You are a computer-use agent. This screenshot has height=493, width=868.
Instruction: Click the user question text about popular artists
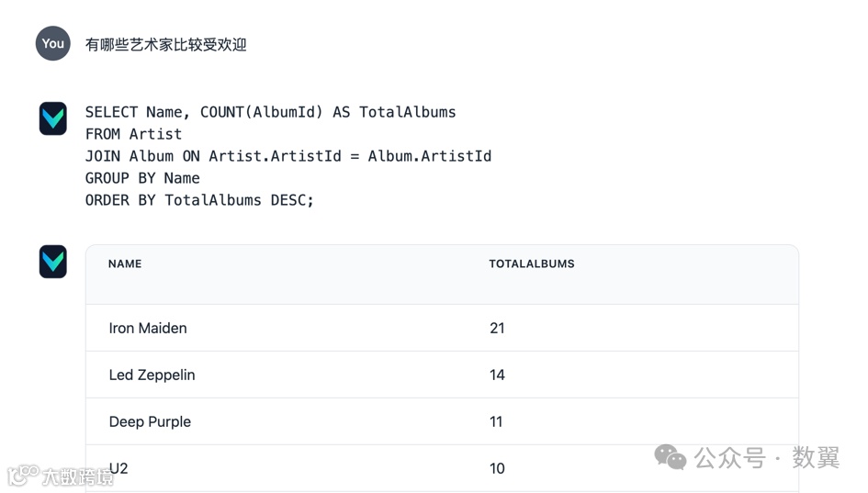[165, 44]
